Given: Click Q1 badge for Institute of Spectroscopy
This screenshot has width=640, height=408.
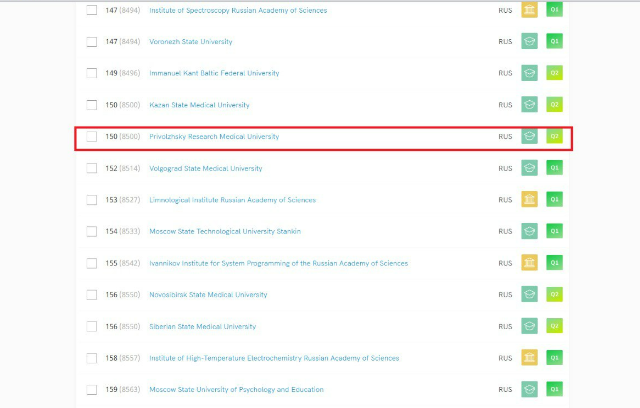Looking at the screenshot, I should [x=554, y=9].
